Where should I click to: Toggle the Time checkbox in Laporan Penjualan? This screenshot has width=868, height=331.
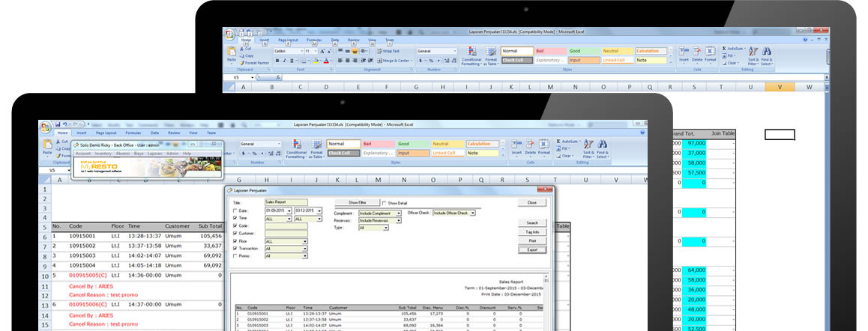point(235,218)
